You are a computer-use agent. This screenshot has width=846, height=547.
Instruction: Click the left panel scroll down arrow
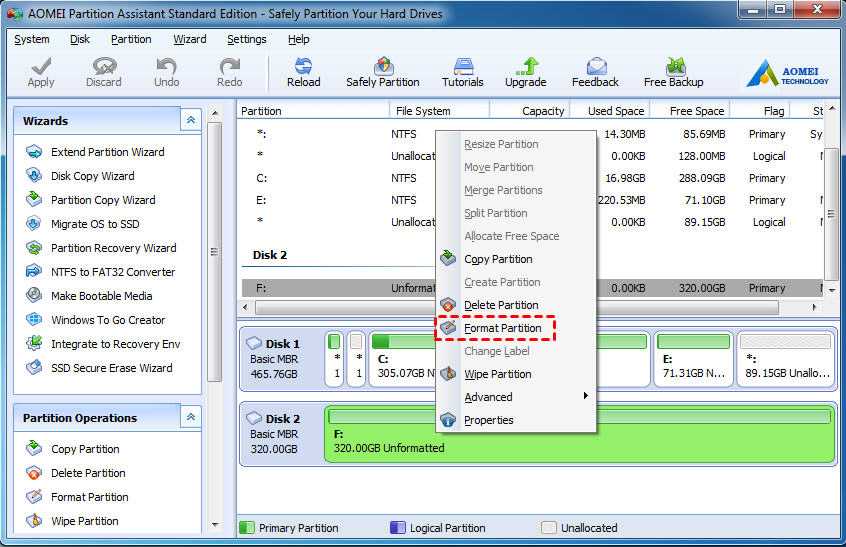pos(215,524)
